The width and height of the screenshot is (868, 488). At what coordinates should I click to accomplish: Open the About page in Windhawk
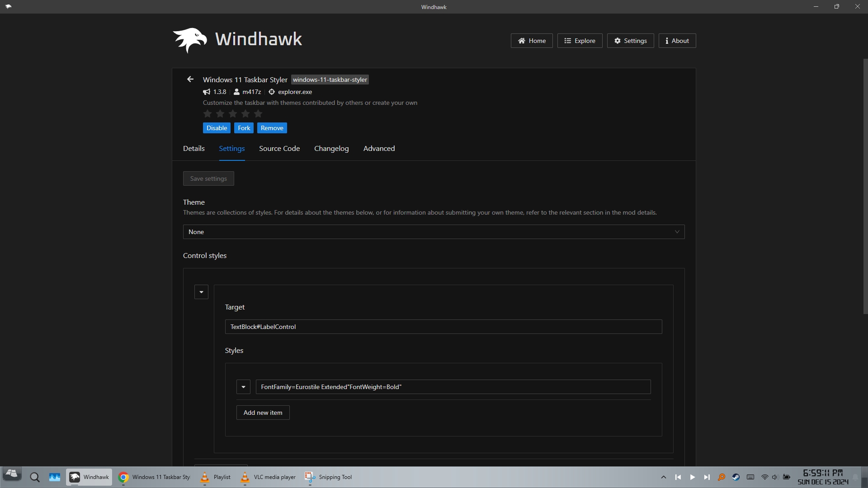coord(677,40)
